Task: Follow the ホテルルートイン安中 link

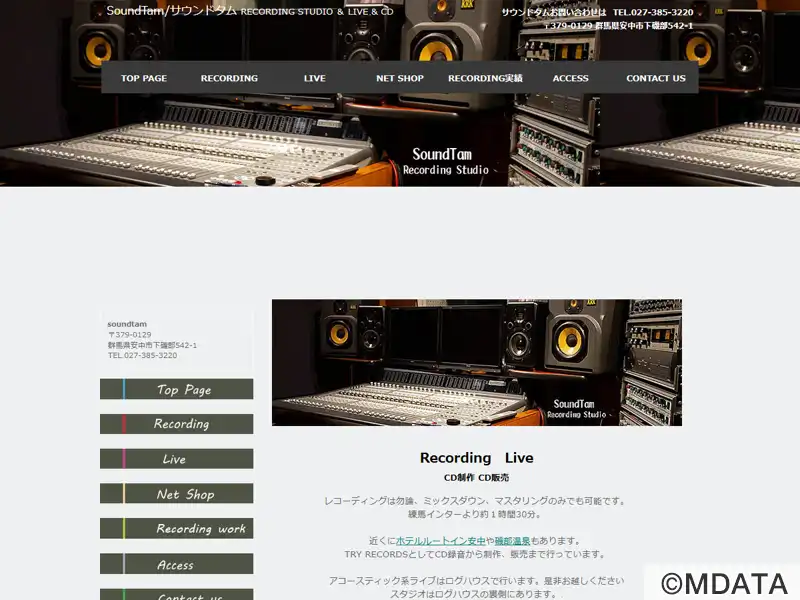Action: click(440, 541)
